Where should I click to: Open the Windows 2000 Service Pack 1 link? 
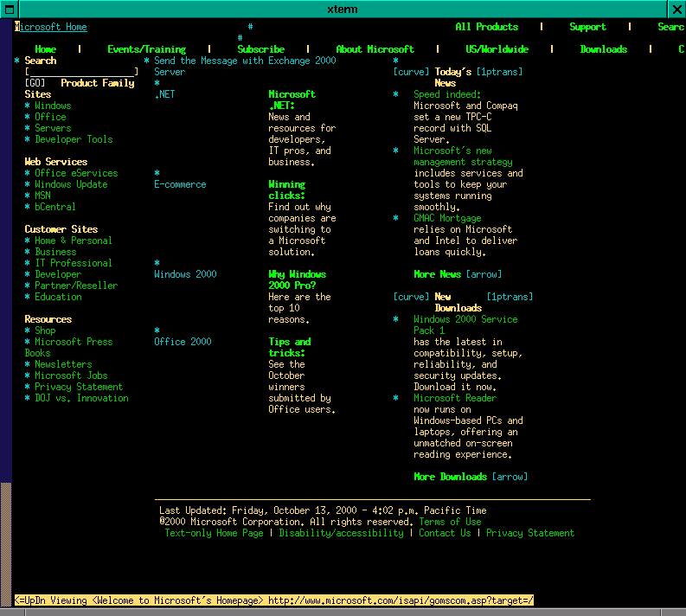click(465, 320)
